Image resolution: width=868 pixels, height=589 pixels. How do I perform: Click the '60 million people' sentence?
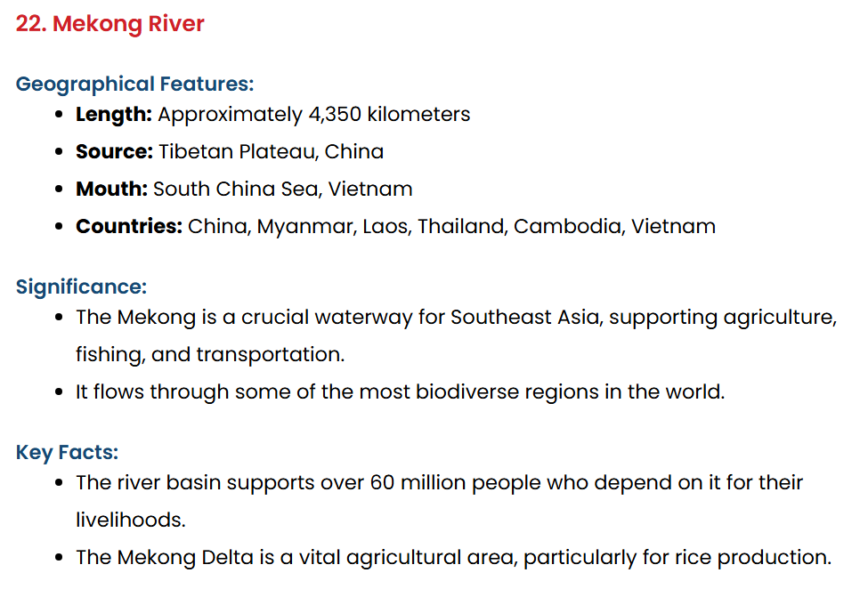439,483
